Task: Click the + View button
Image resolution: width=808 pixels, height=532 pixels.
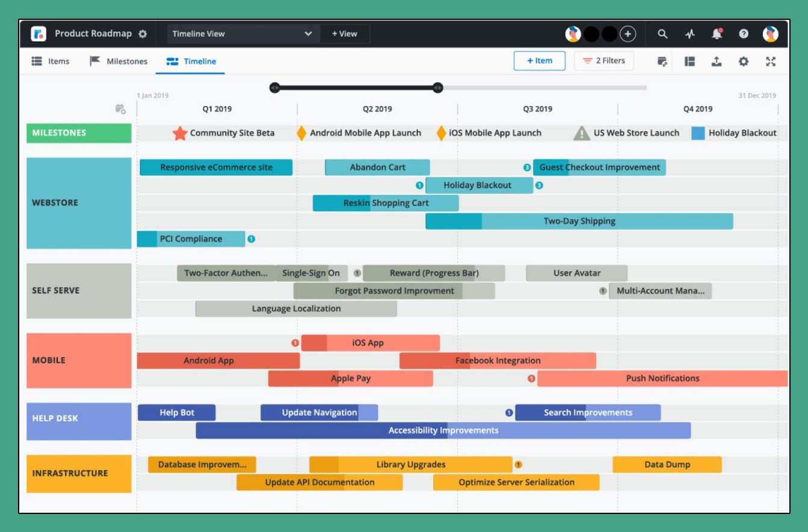Action: click(x=345, y=34)
